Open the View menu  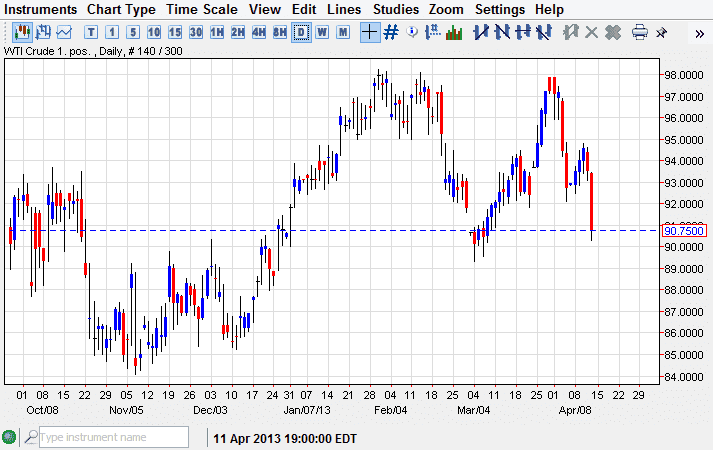tap(265, 9)
